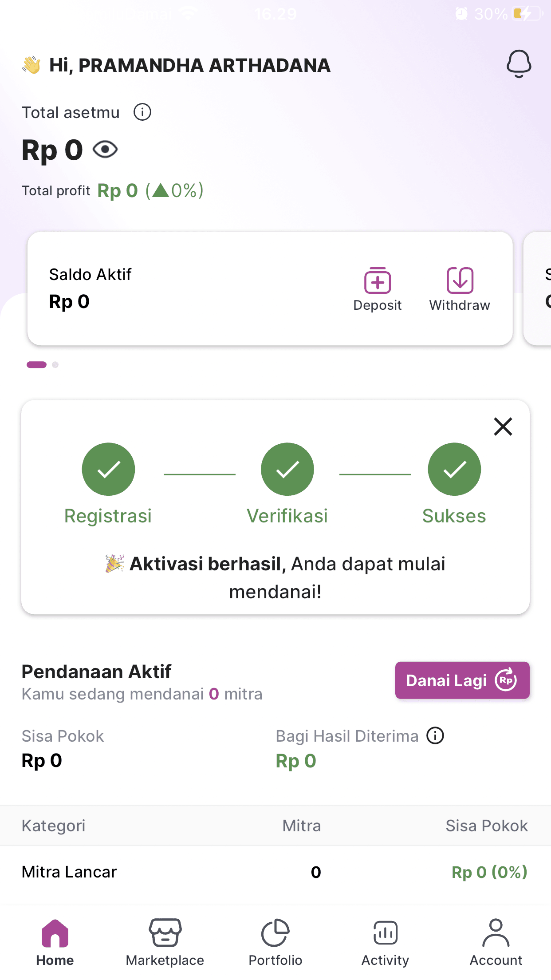Hide total asset balance with eye icon

tap(105, 150)
